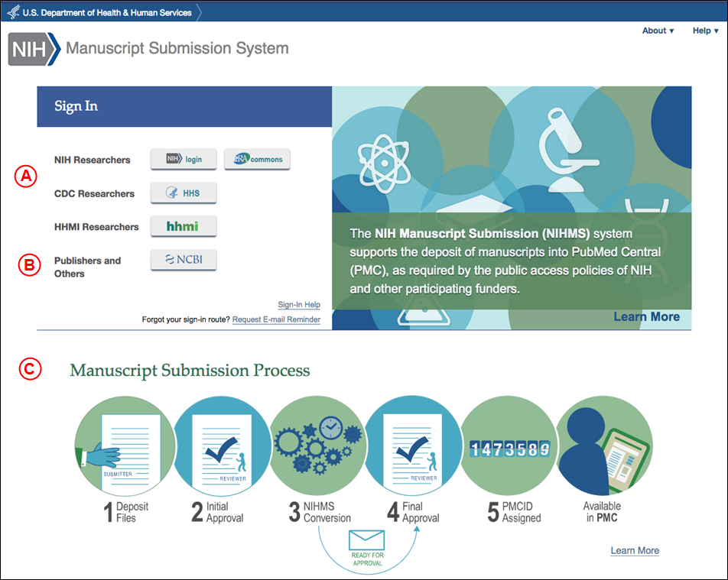Image resolution: width=728 pixels, height=580 pixels.
Task: Sign in through the NCBI button
Action: [x=184, y=260]
